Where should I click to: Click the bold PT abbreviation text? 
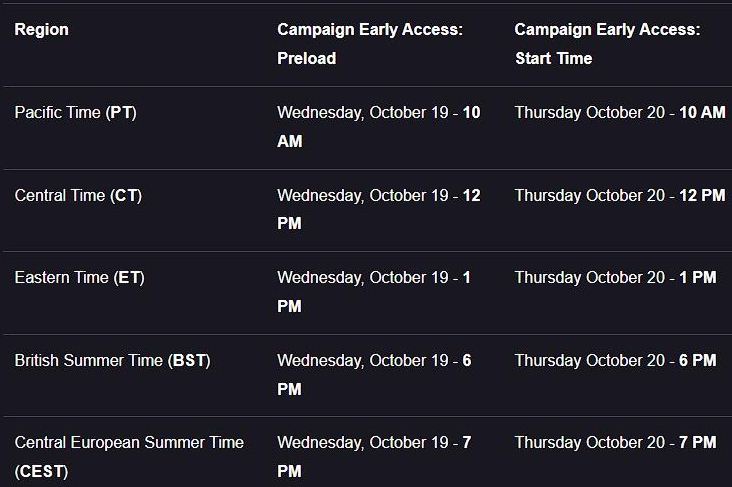click(x=121, y=113)
